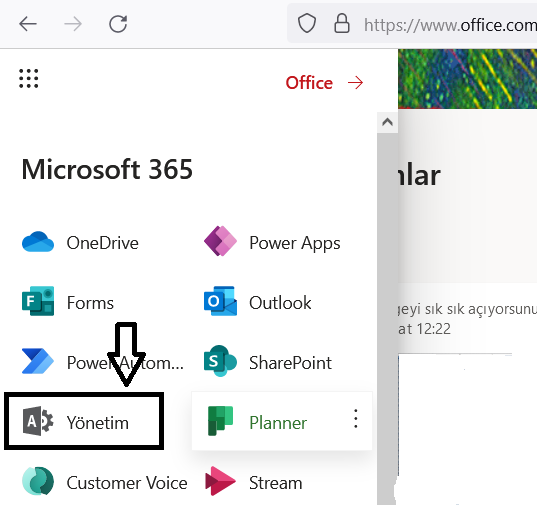Open the Yönetim admin icon
This screenshot has width=537, height=506.
pos(38,421)
